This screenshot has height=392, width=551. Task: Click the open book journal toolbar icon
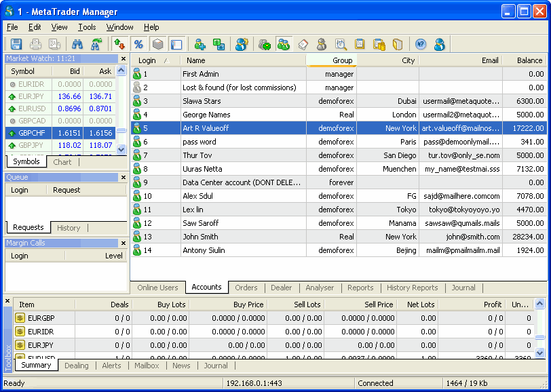tap(398, 45)
